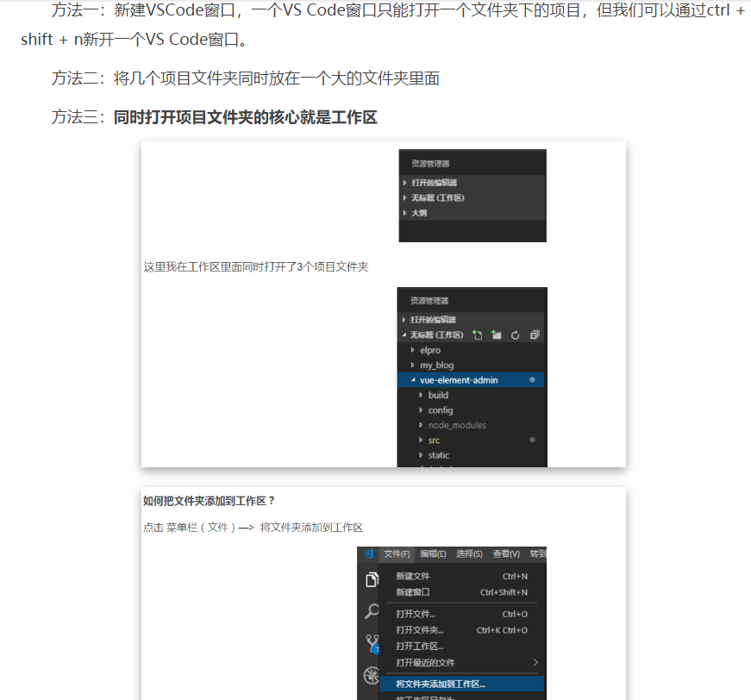Choose 新建文件 from the file menu

461,576
